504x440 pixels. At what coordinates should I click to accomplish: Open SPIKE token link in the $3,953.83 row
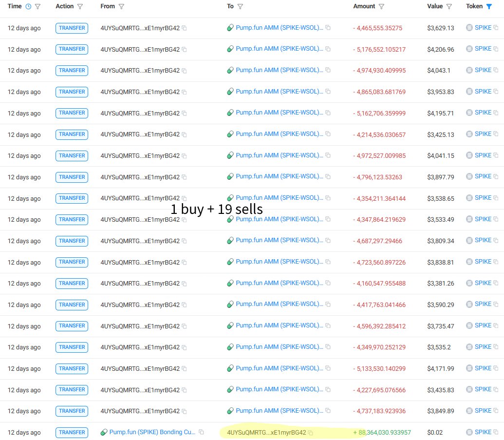click(x=483, y=92)
